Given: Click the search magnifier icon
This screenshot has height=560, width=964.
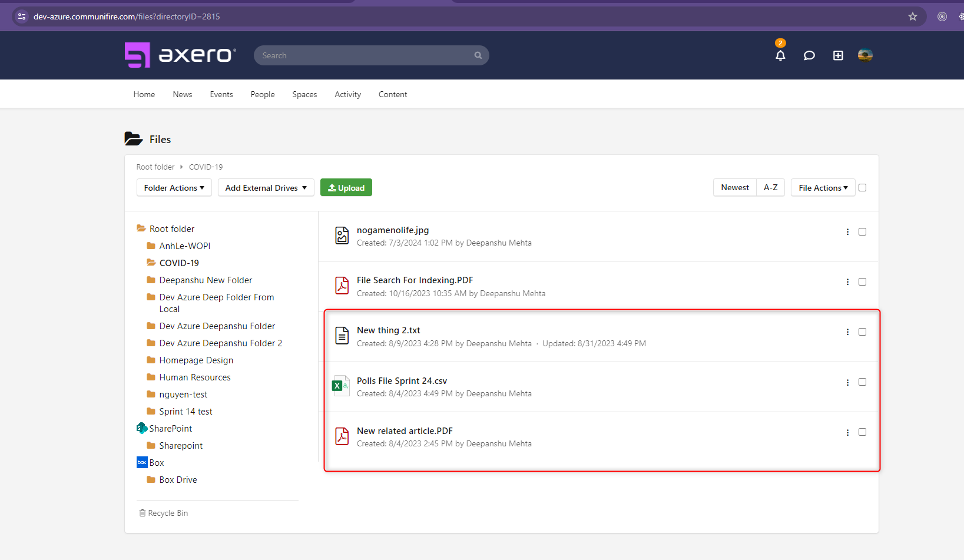Looking at the screenshot, I should tap(478, 55).
